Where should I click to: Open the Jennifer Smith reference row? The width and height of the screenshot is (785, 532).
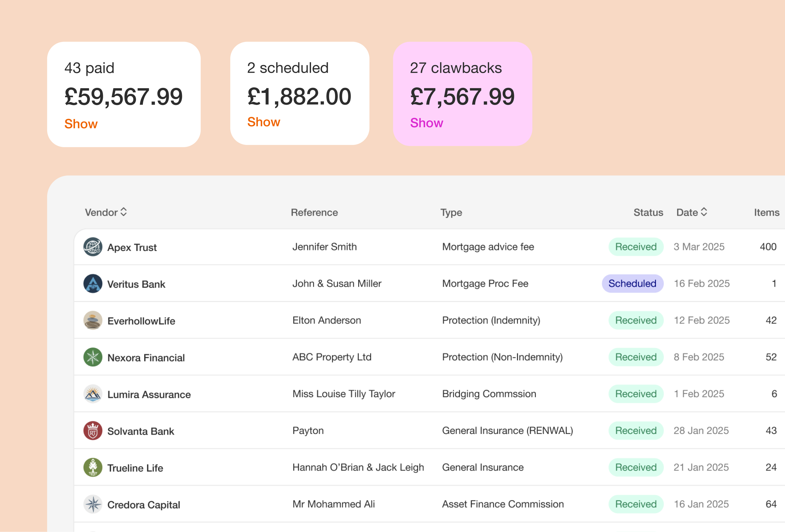pos(324,247)
